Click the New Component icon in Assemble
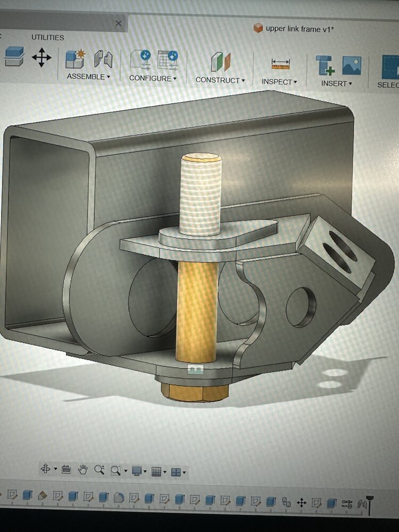This screenshot has width=399, height=532. [x=75, y=59]
